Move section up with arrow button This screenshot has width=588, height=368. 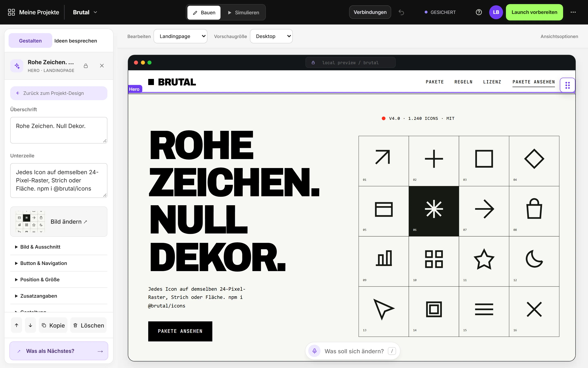tap(17, 325)
